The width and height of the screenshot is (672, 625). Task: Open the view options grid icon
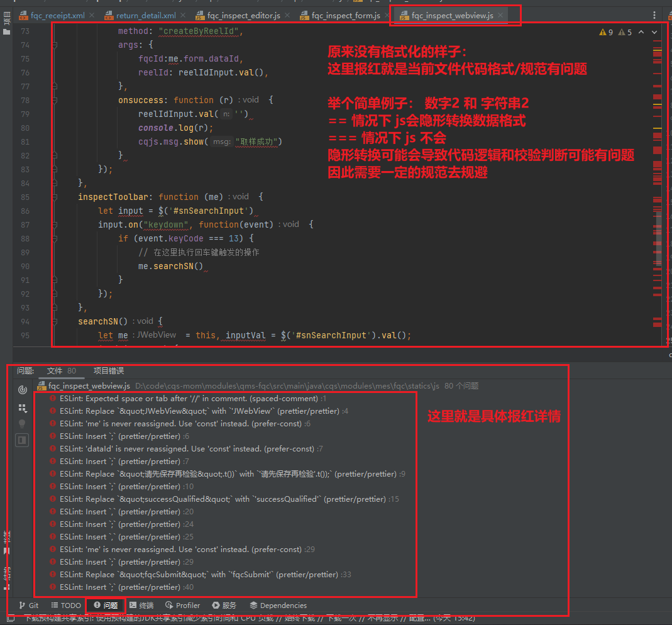click(22, 407)
